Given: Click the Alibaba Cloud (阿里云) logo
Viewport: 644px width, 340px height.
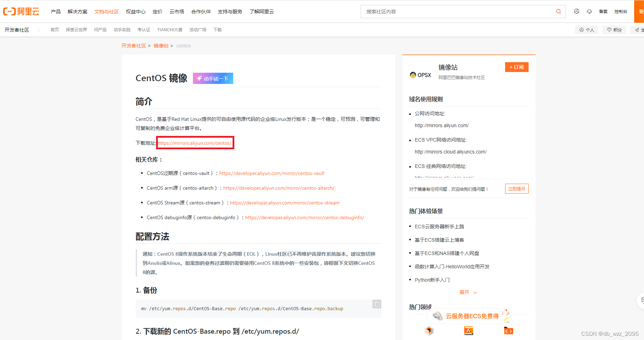Looking at the screenshot, I should coord(21,12).
